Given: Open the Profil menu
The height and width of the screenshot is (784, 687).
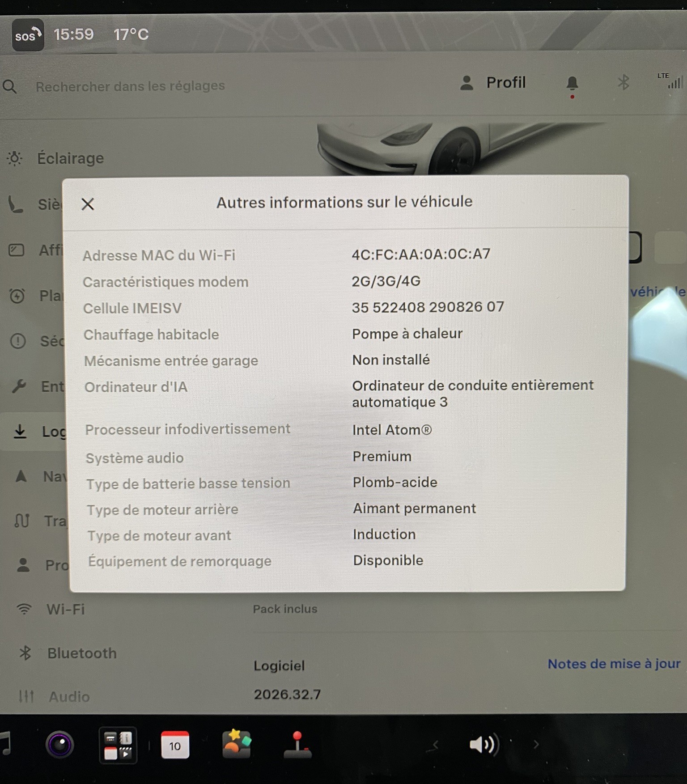Looking at the screenshot, I should 492,83.
